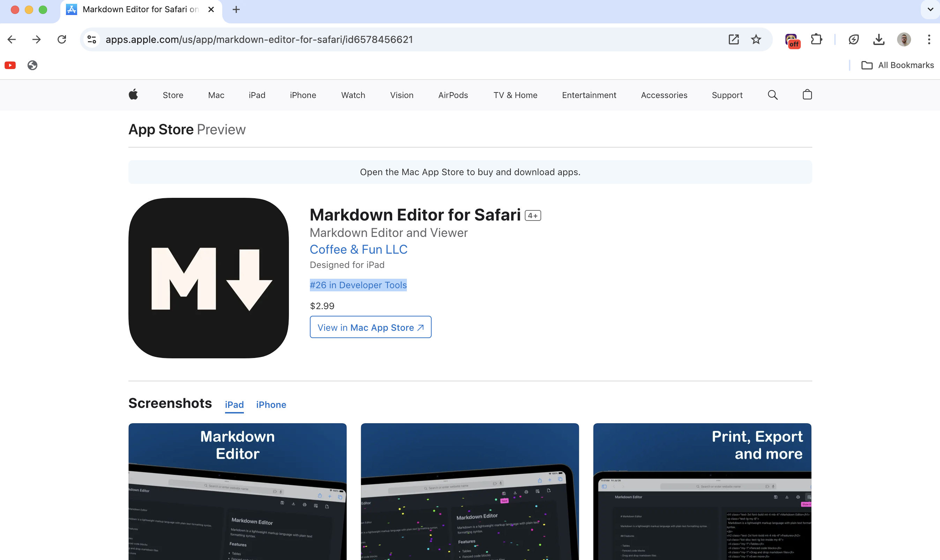The width and height of the screenshot is (940, 560).
Task: Click the shopping bag icon in Apple nav bar
Action: coord(807,95)
